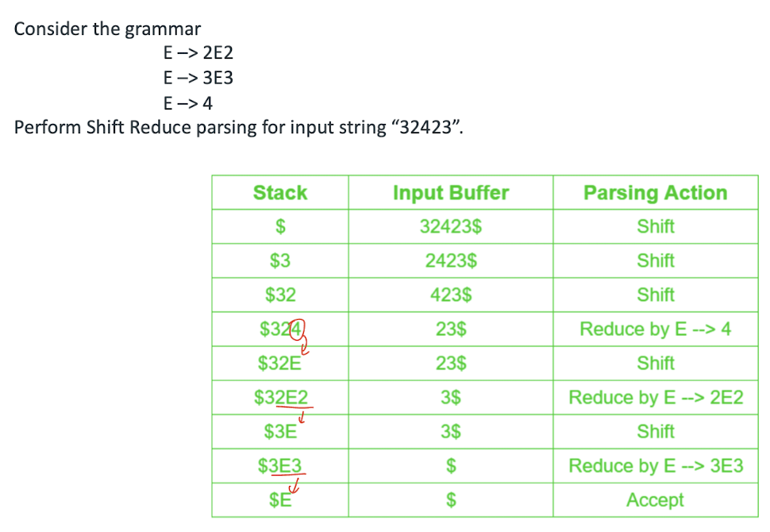Click the 32423$ input buffer cell
Viewport: 770px width, 532px height.
click(x=450, y=227)
